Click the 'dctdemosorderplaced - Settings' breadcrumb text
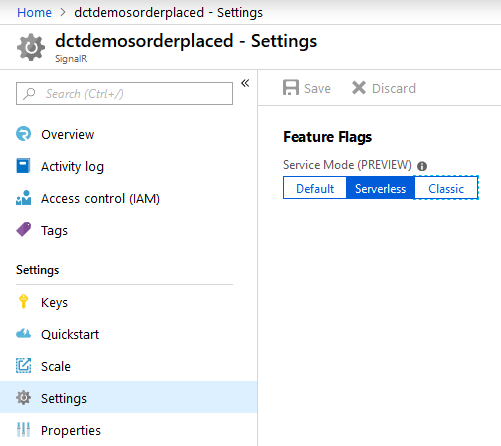Screen dimensions: 501x446 point(168,13)
